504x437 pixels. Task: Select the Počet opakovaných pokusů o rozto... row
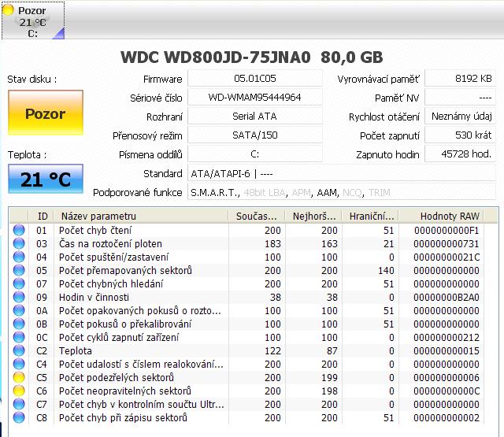tap(246, 310)
